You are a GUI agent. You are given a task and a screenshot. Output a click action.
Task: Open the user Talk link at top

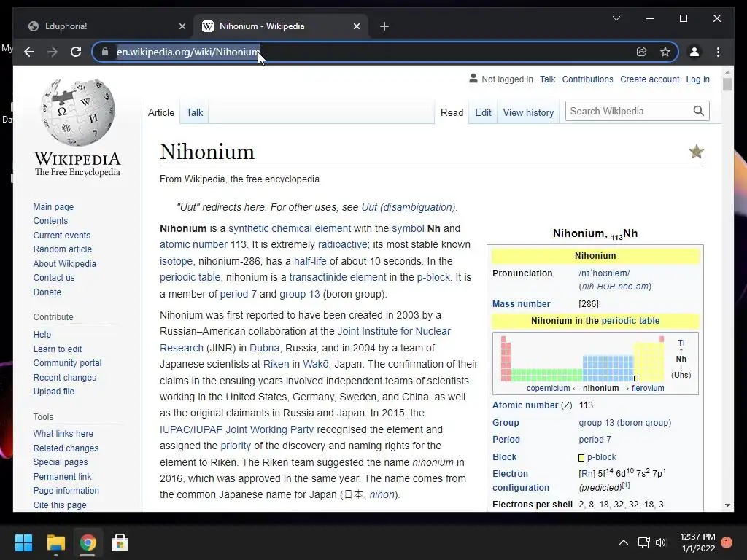[x=547, y=79]
